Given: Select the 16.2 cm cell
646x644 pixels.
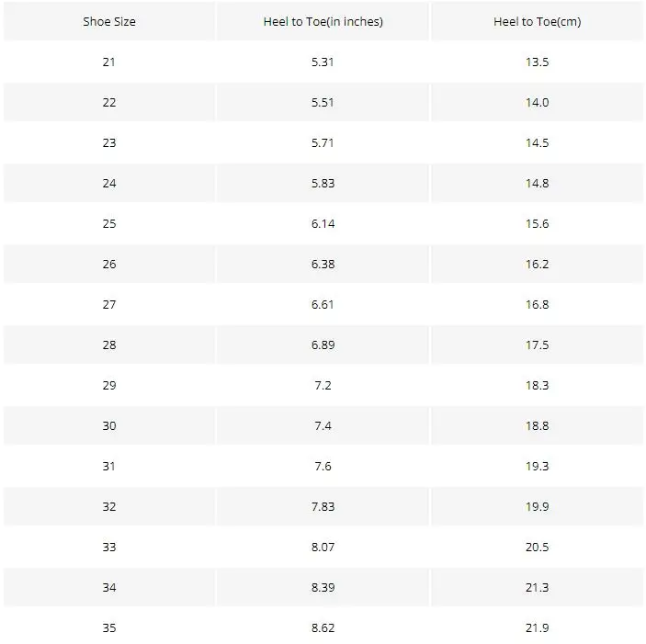Looking at the screenshot, I should click(537, 265).
